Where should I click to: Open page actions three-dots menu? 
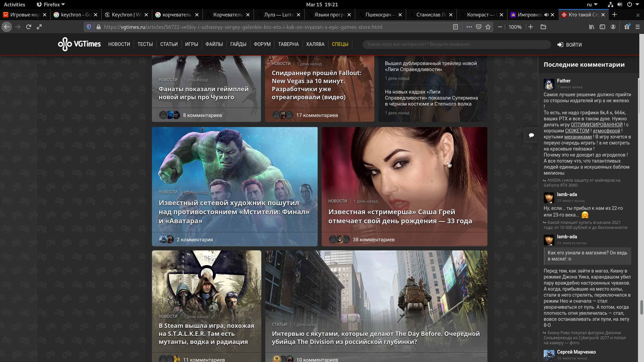pos(469,27)
